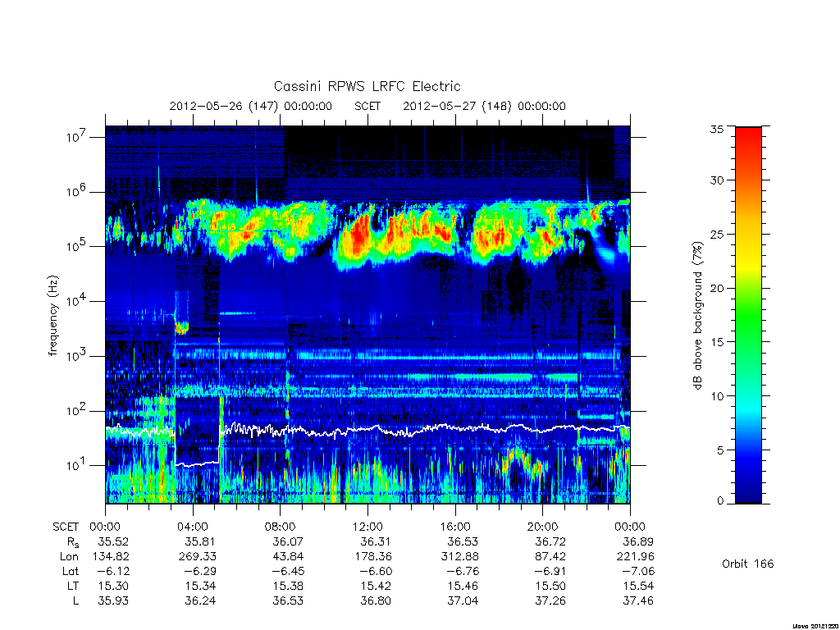Click the color bar tick label "35"
This screenshot has height=630, width=840.
click(x=716, y=129)
